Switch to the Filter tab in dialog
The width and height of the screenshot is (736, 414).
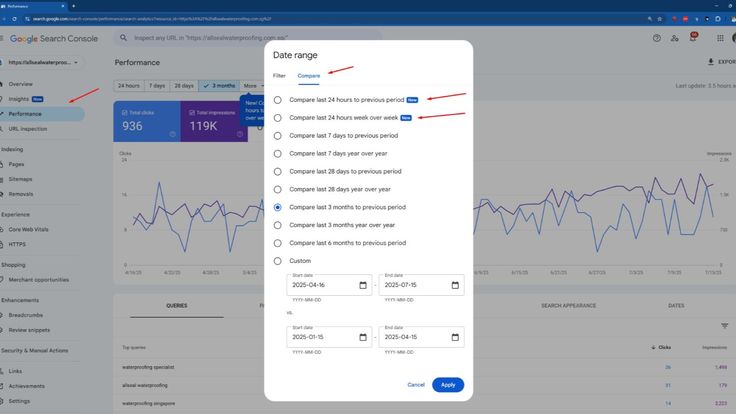(x=279, y=76)
